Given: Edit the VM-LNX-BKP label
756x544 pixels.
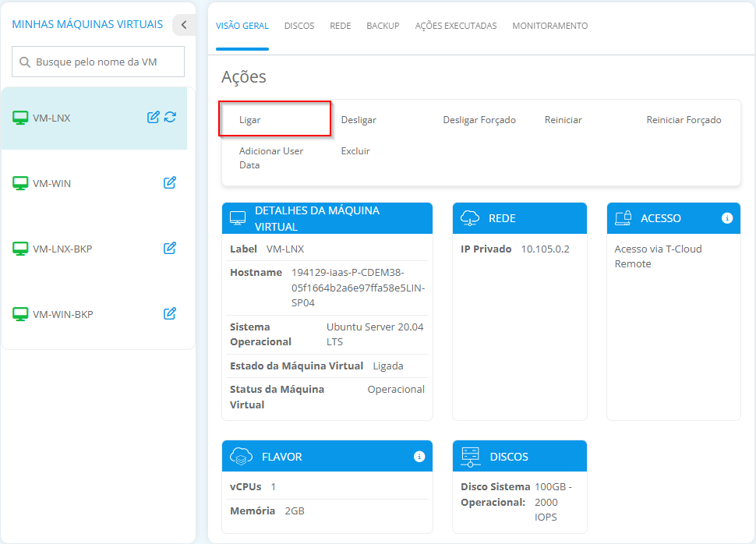Looking at the screenshot, I should [170, 249].
